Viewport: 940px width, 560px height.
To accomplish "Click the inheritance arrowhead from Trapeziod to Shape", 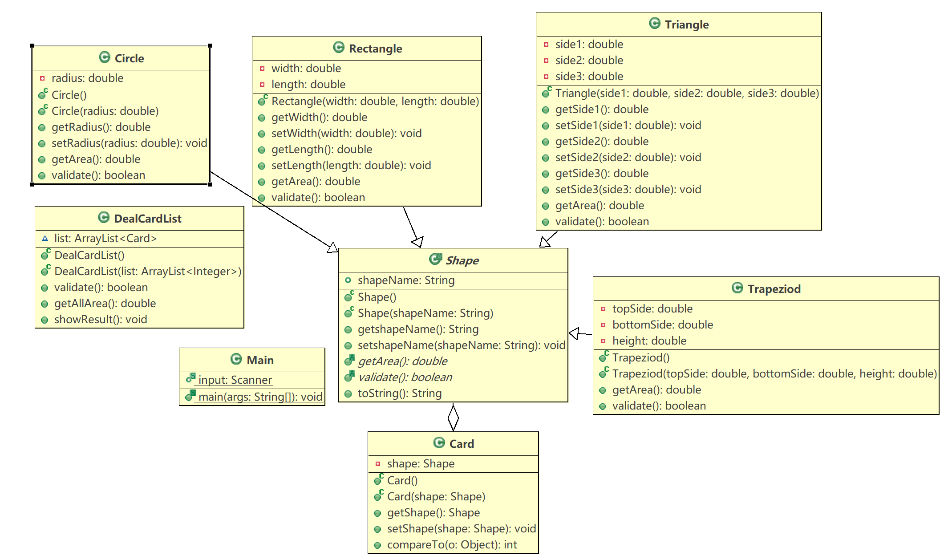I will click(x=574, y=333).
